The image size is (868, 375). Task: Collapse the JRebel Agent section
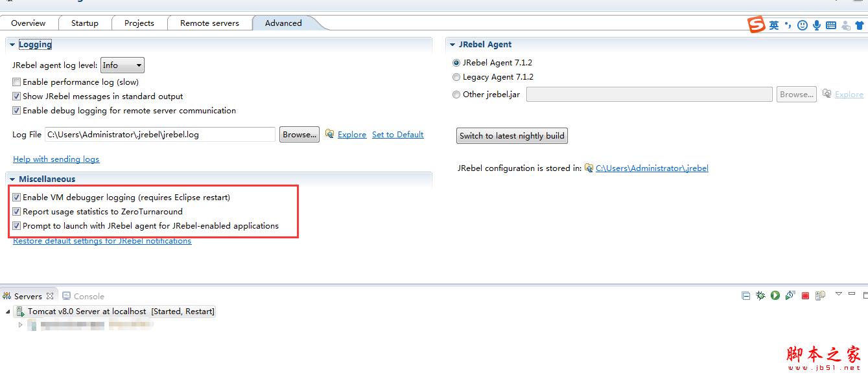point(452,45)
